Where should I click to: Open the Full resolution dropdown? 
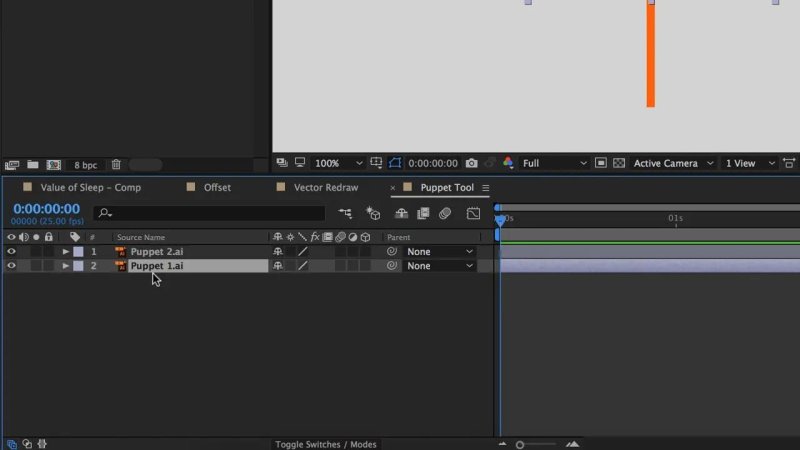tap(554, 163)
